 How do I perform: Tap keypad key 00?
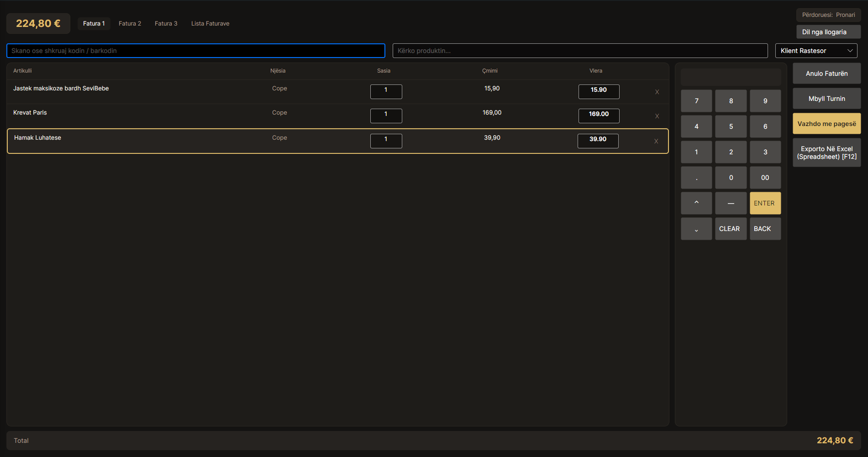(x=765, y=178)
